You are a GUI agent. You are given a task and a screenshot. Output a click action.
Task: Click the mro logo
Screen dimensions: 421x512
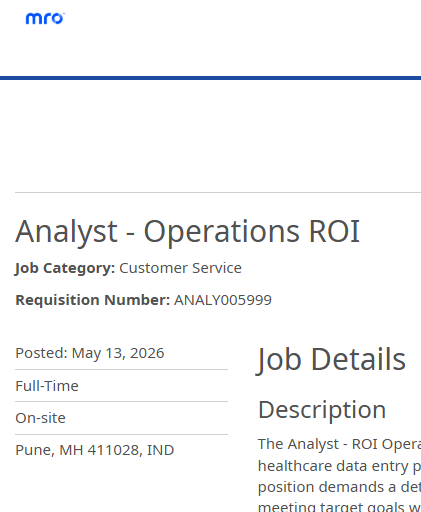tap(45, 19)
